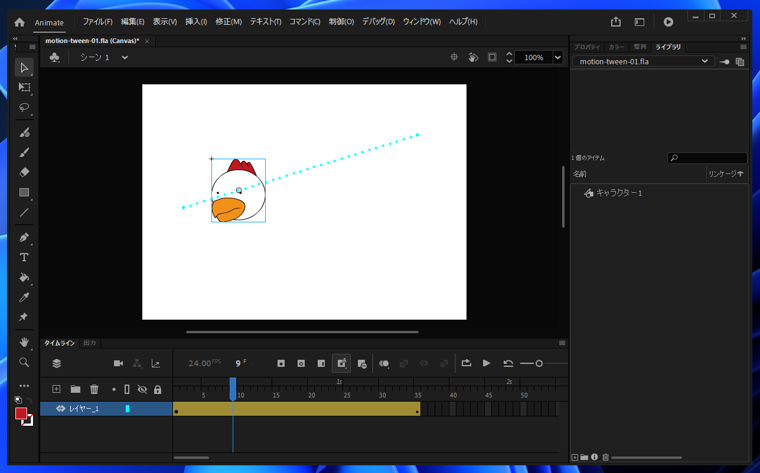Image resolution: width=760 pixels, height=473 pixels.
Task: Select the Paint Bucket tool
Action: point(24,277)
